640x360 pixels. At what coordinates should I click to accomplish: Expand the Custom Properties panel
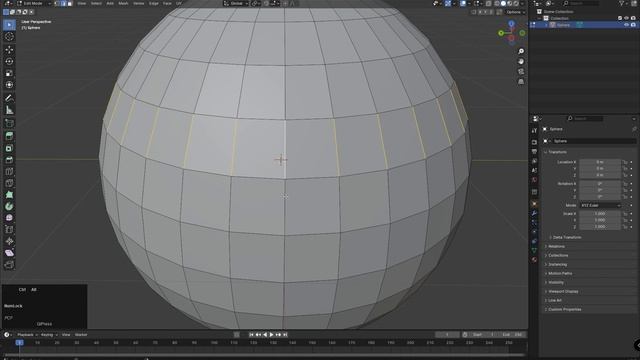click(x=563, y=309)
